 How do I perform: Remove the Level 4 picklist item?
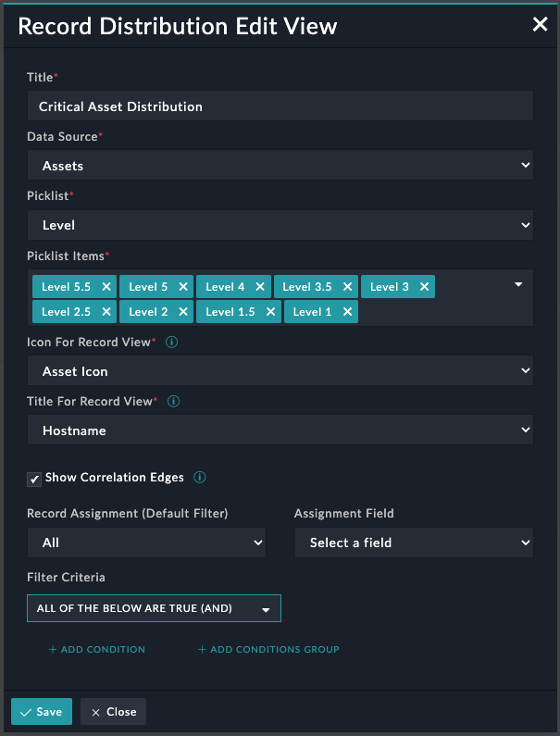point(260,287)
